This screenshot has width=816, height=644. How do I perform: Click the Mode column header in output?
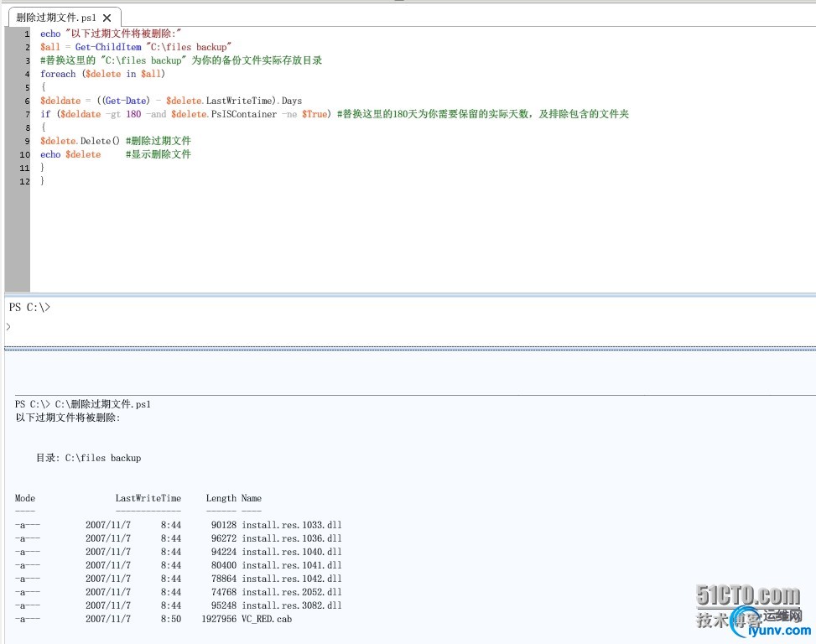tap(25, 498)
